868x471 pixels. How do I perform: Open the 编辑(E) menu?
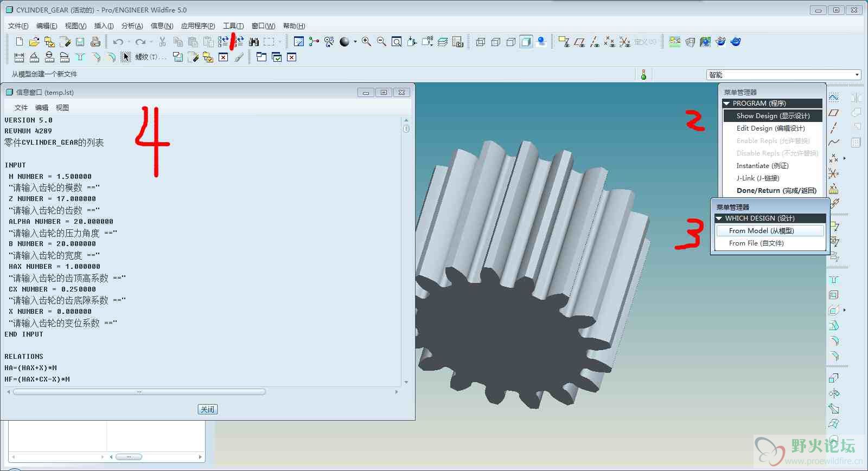[x=47, y=26]
